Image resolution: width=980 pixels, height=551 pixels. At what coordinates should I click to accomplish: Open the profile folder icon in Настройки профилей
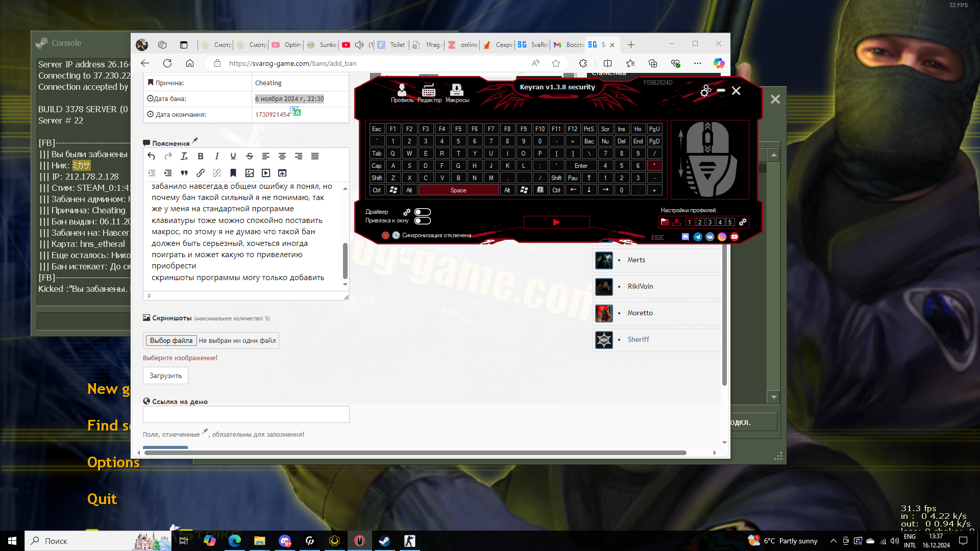pos(665,222)
